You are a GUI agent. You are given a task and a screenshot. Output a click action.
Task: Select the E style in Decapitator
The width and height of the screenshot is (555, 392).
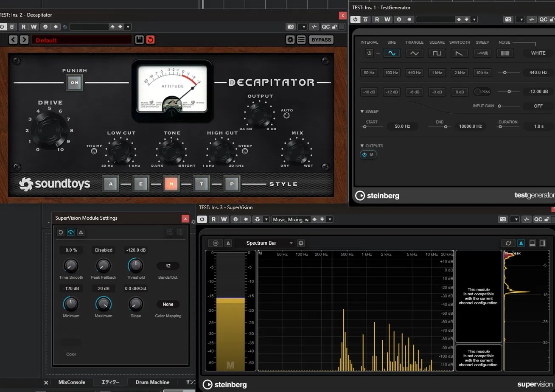[141, 184]
